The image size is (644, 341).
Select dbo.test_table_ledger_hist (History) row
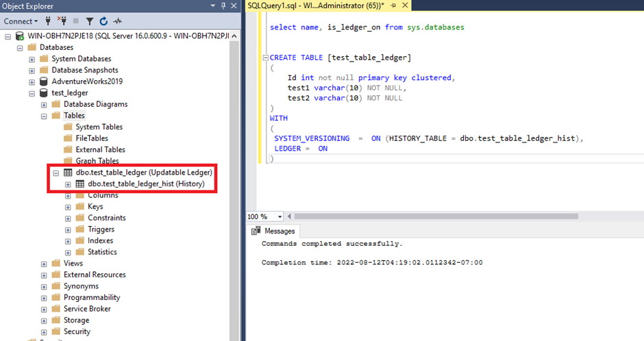click(x=140, y=184)
